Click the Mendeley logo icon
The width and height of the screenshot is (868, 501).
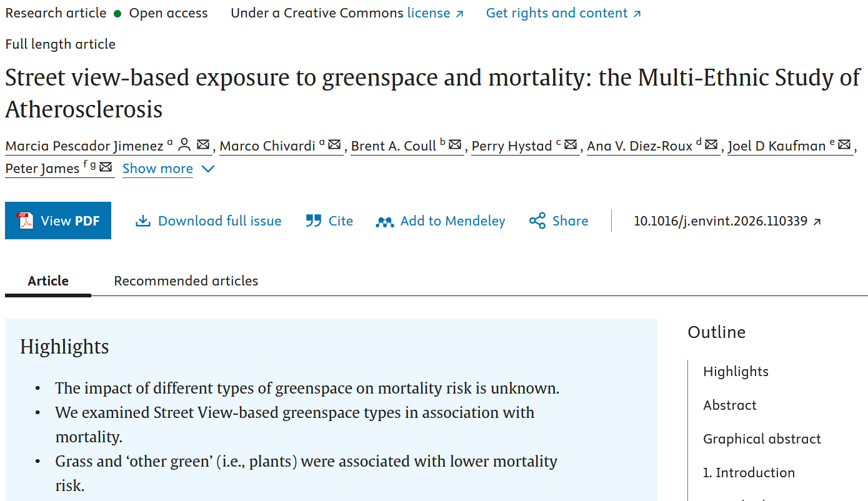tap(384, 222)
